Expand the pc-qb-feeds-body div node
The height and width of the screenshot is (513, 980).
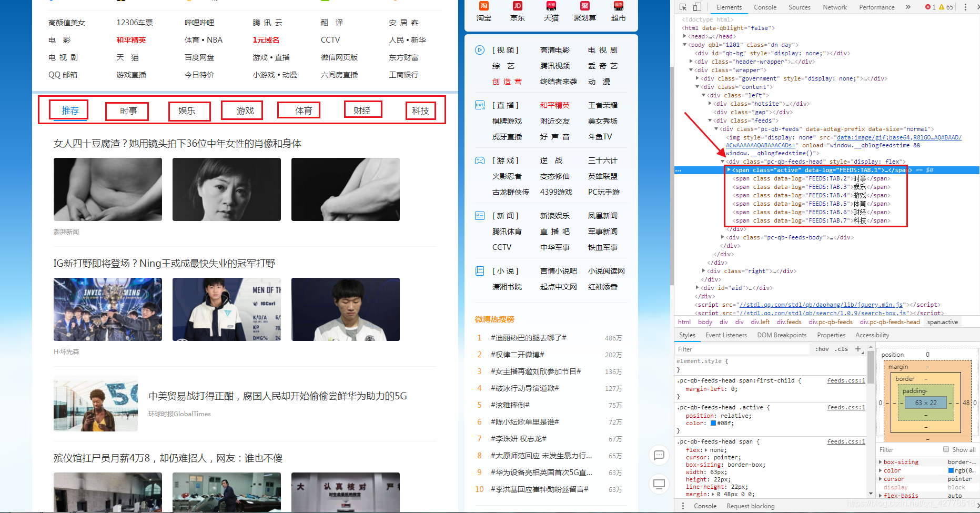[x=722, y=237]
